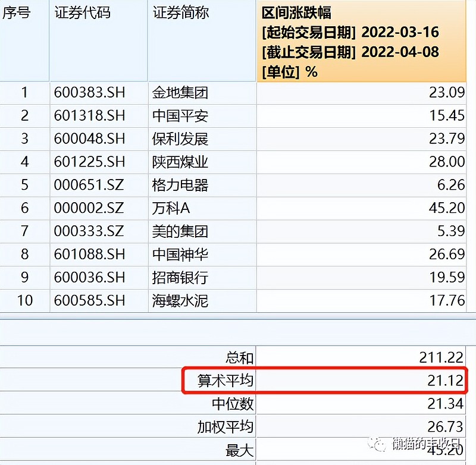Screen dimensions: 476x465
Task: Select stock code 600585.SH
Action: pos(90,300)
